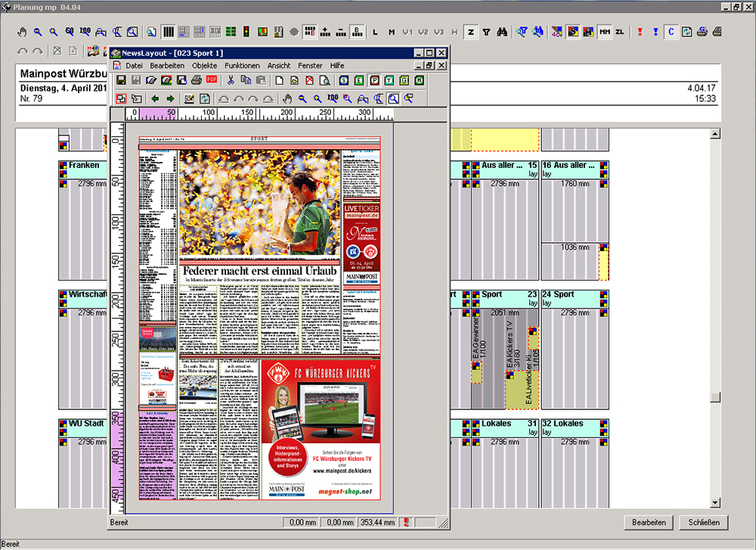Viewport: 756px width, 550px height.
Task: Open page preview with magnifier icon
Action: [325, 80]
